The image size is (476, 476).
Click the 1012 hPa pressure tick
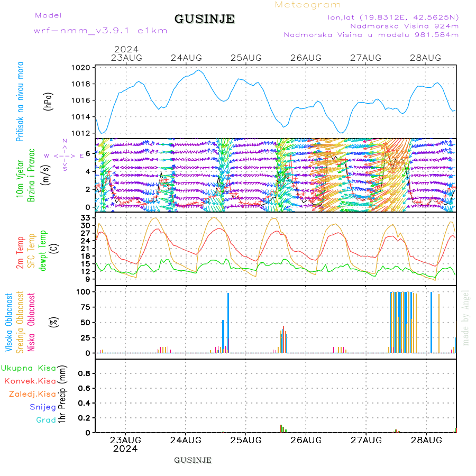click(x=81, y=133)
